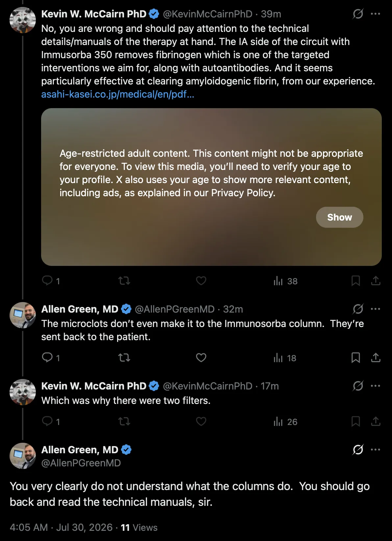Open more options on main Allen Green tweet
392x541 pixels.
pyautogui.click(x=375, y=450)
